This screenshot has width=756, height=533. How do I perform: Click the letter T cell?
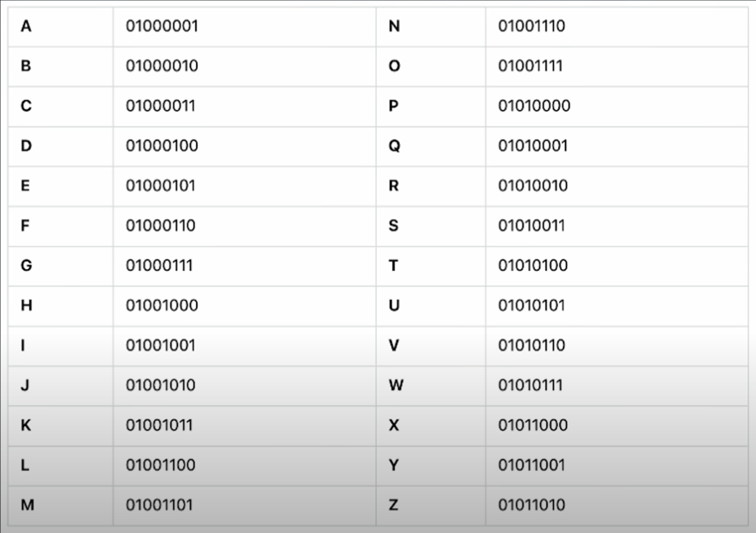pyautogui.click(x=431, y=266)
